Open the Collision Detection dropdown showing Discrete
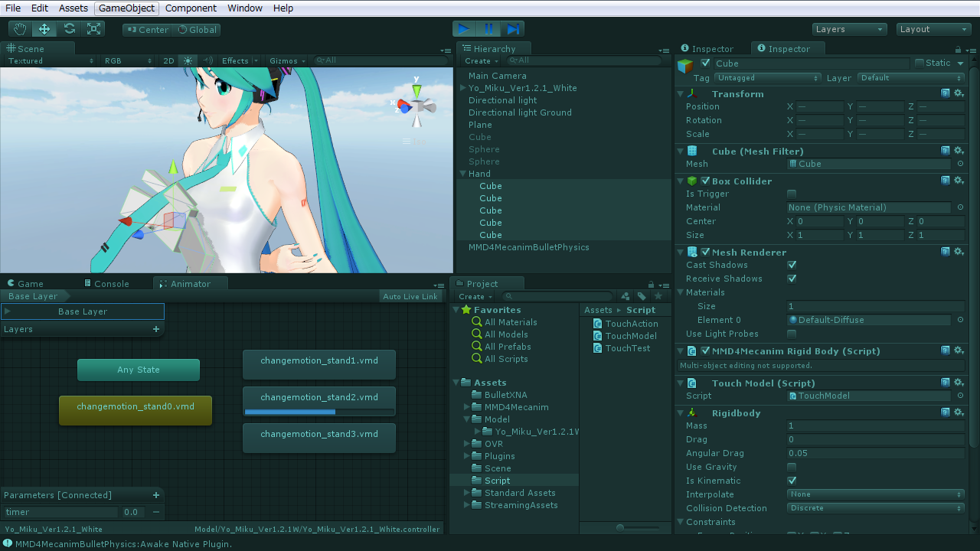Screen dimensions: 980x551 876,507
